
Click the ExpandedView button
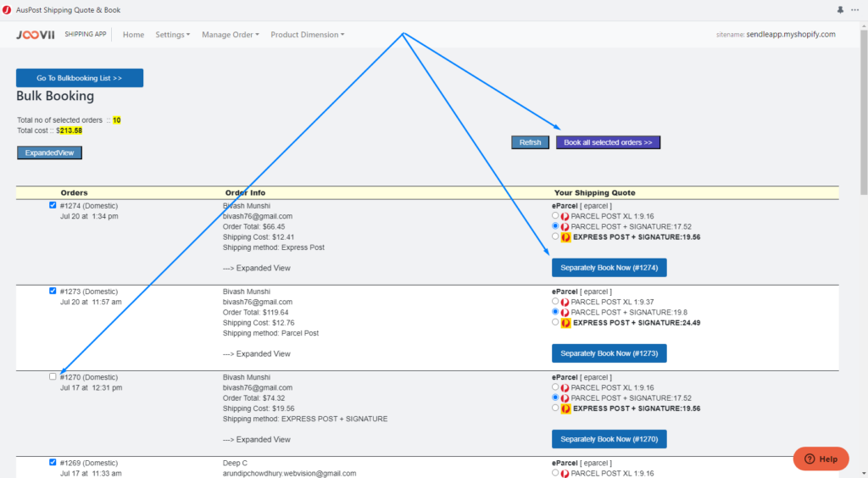click(49, 153)
